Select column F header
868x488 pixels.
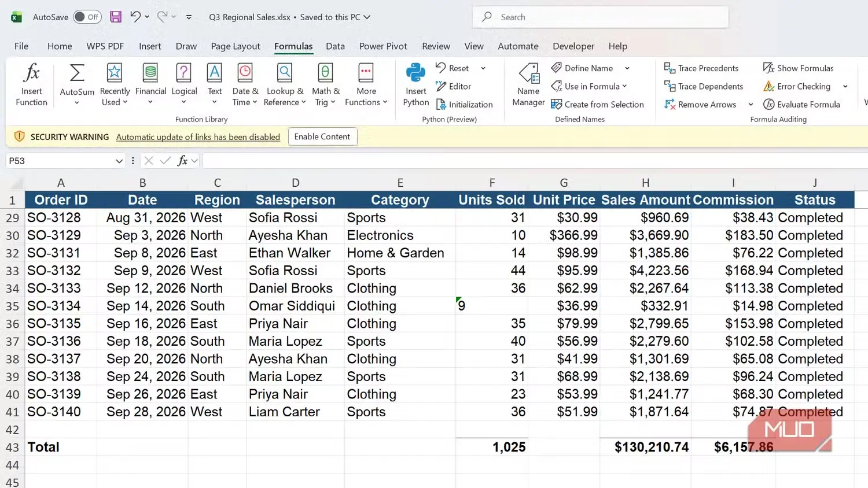point(492,183)
